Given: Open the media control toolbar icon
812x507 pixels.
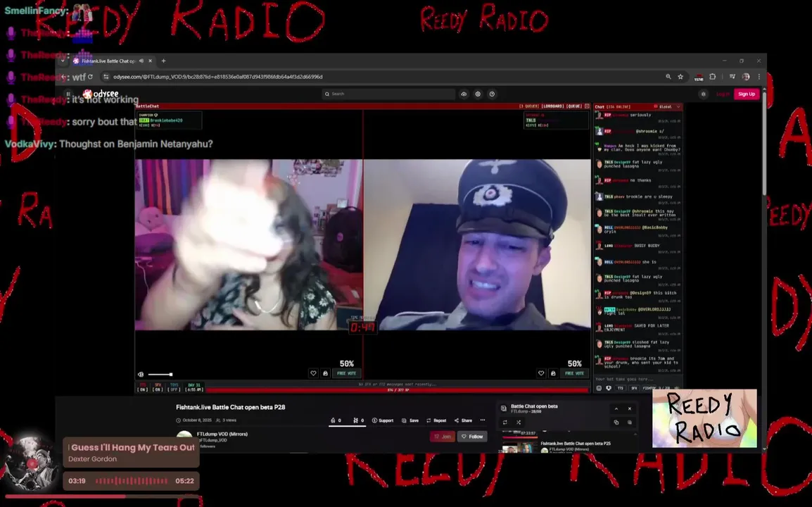Looking at the screenshot, I should tap(732, 77).
